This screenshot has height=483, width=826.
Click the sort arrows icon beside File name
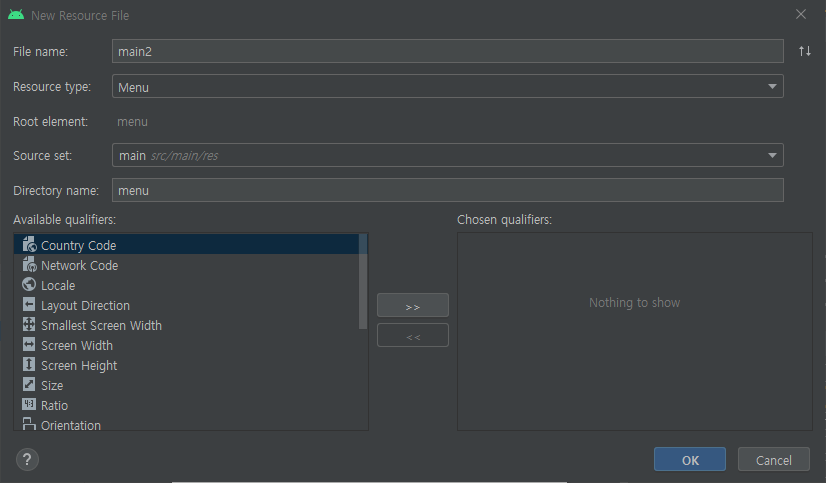click(x=804, y=51)
